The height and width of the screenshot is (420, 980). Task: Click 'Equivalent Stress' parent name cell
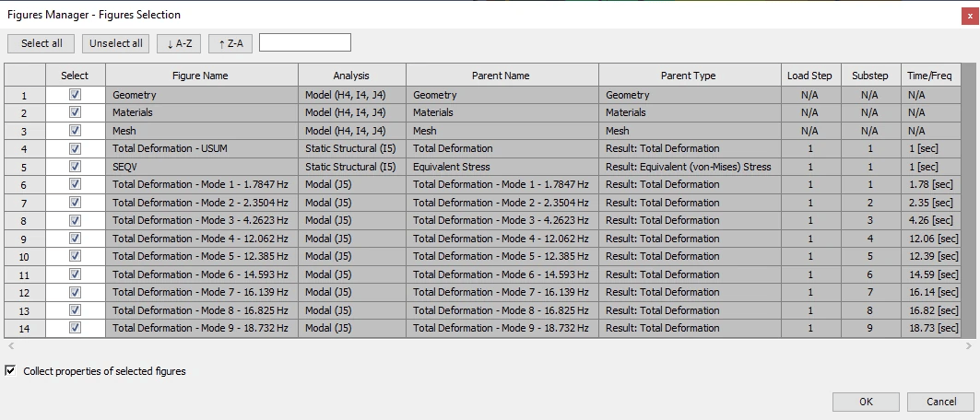click(502, 167)
